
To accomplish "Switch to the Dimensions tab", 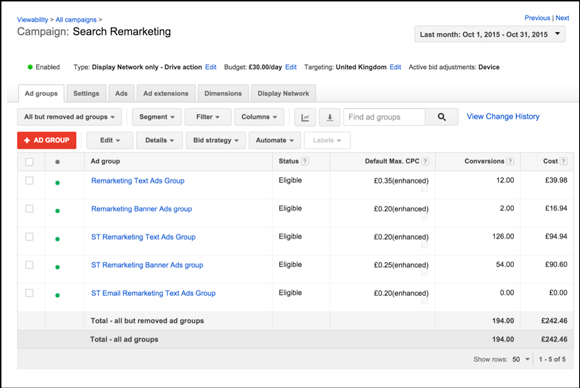I will (223, 94).
